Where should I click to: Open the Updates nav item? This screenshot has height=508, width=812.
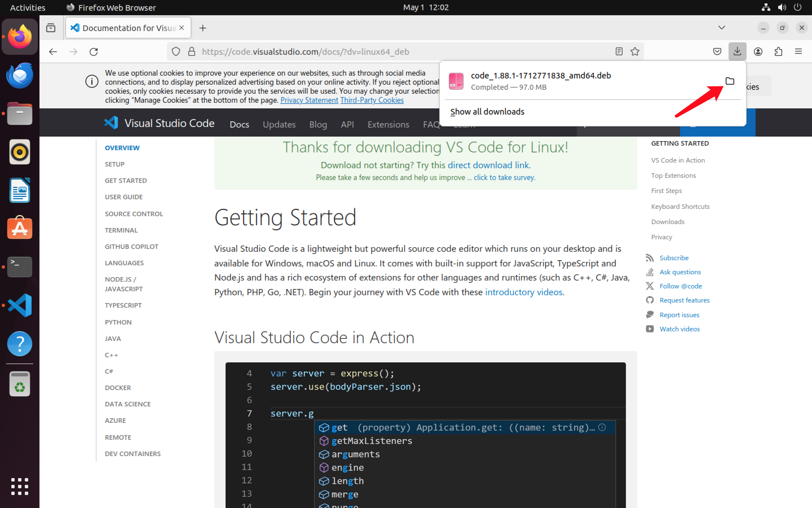pyautogui.click(x=279, y=124)
